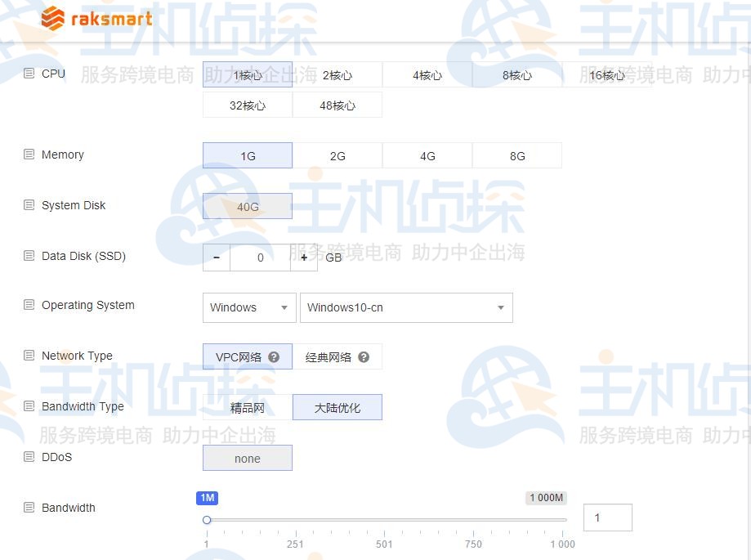Image resolution: width=751 pixels, height=560 pixels.
Task: Select the 2G memory option
Action: pyautogui.click(x=337, y=155)
